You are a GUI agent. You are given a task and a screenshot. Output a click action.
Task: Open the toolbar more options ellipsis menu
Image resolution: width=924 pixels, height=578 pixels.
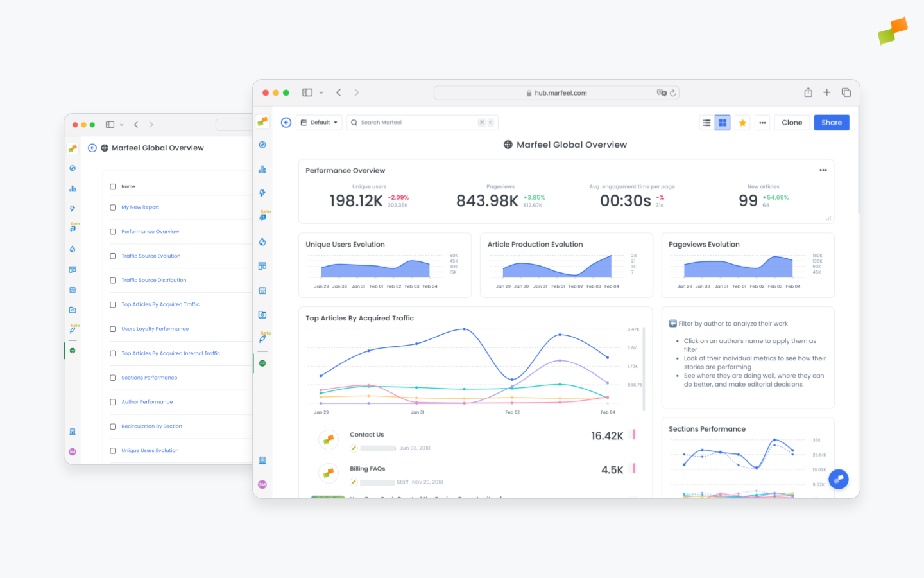[762, 123]
